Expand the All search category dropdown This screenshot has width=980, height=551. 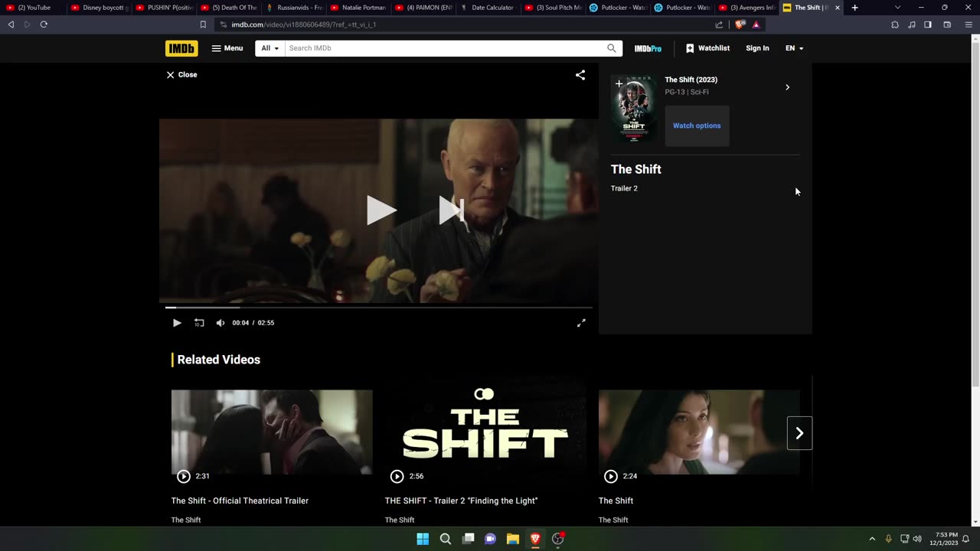(269, 48)
